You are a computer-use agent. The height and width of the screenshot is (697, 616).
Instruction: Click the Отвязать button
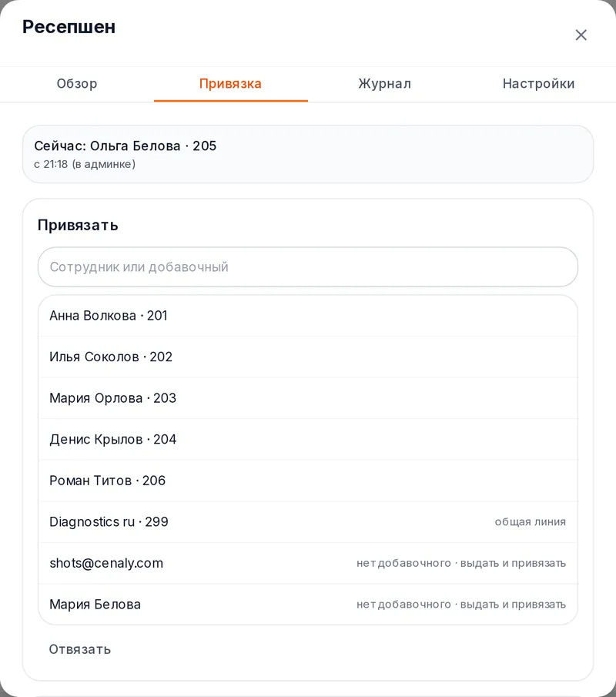[80, 649]
